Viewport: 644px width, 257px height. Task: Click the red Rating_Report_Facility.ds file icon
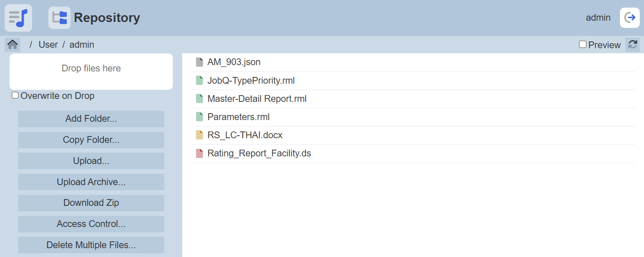tap(200, 153)
